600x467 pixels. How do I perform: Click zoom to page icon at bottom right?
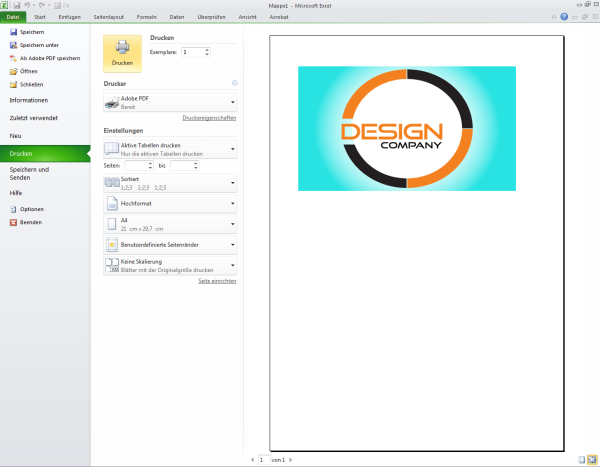pos(592,460)
